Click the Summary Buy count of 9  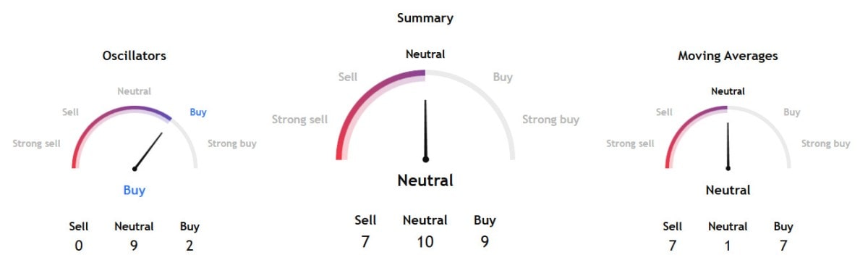pos(485,241)
